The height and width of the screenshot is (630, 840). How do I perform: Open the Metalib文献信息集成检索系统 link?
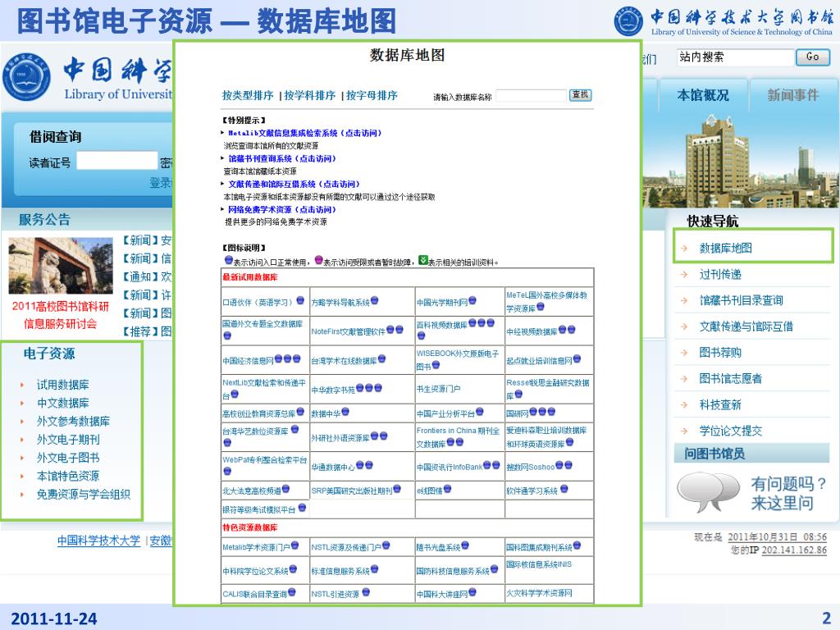click(x=305, y=133)
